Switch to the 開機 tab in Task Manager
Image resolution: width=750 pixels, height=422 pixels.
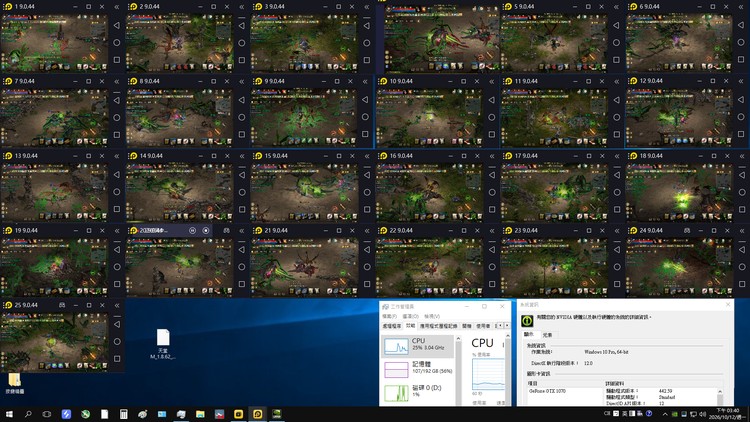point(467,326)
